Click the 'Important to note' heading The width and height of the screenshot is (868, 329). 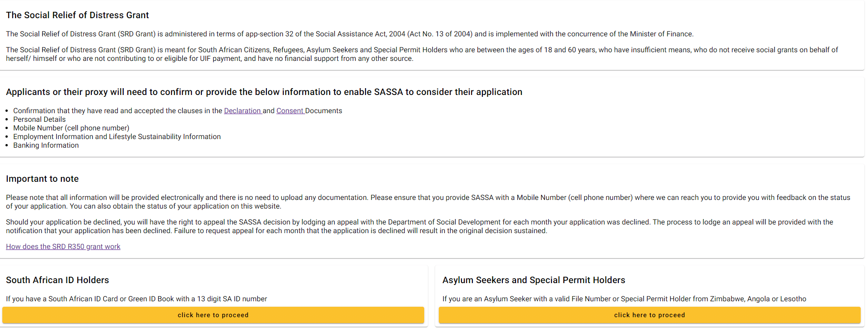42,179
